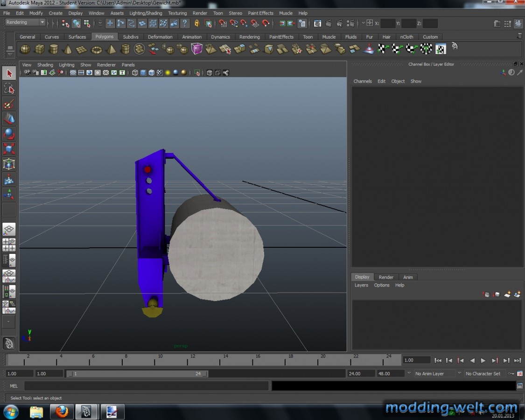This screenshot has width=525, height=420.
Task: Activate the Scale tool
Action: coord(9,149)
